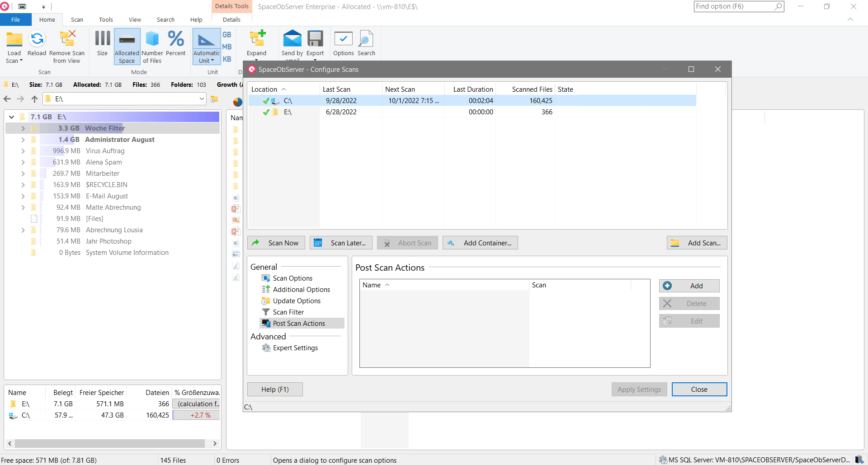Toggle the green checkmark for E:\ scan
The height and width of the screenshot is (465, 868).
[266, 112]
